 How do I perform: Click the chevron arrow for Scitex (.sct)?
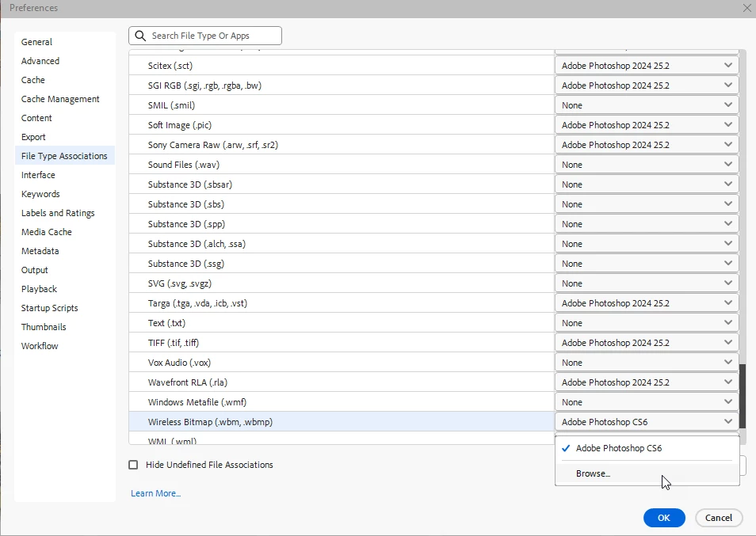point(728,66)
